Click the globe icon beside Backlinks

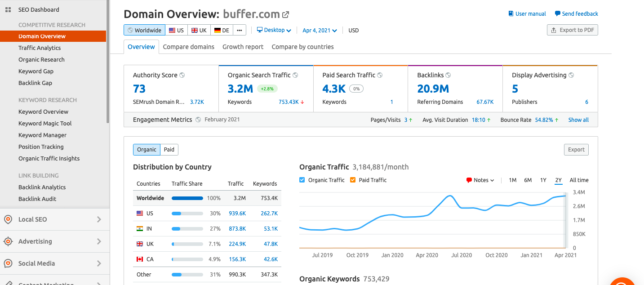coord(448,75)
